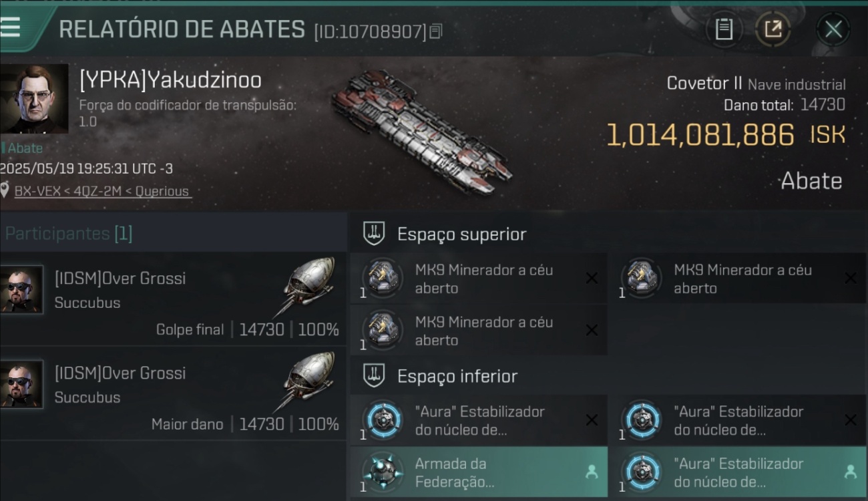Viewport: 868px width, 501px height.
Task: Select the Armada da Federação module
Action: 478,472
